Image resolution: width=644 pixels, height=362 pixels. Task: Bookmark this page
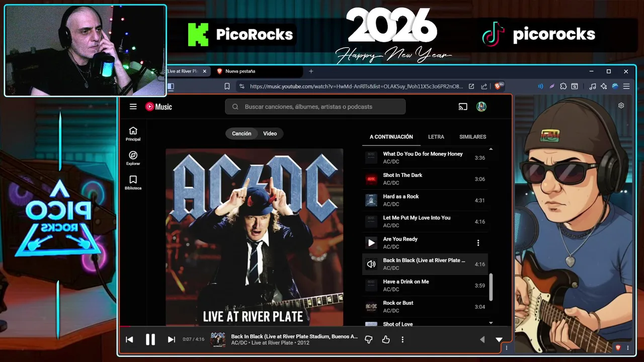pyautogui.click(x=227, y=86)
